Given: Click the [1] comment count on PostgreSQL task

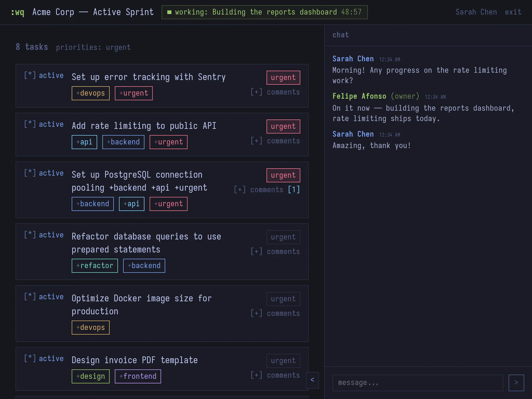Looking at the screenshot, I should pos(294,190).
